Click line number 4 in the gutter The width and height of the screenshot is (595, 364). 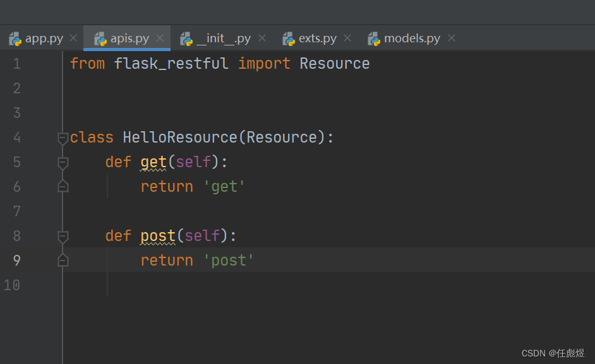(x=16, y=138)
